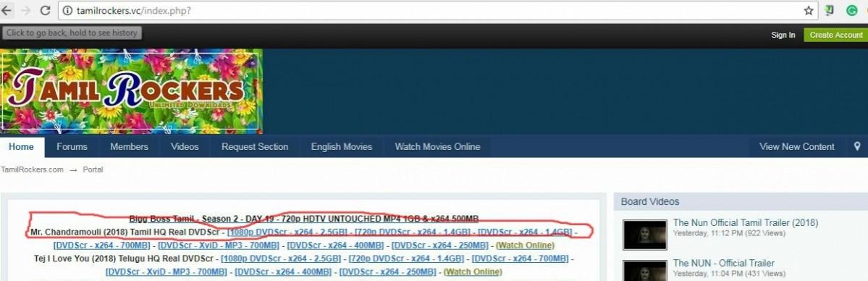
Task: Click the TamilRockers.com breadcrumb
Action: 32,169
